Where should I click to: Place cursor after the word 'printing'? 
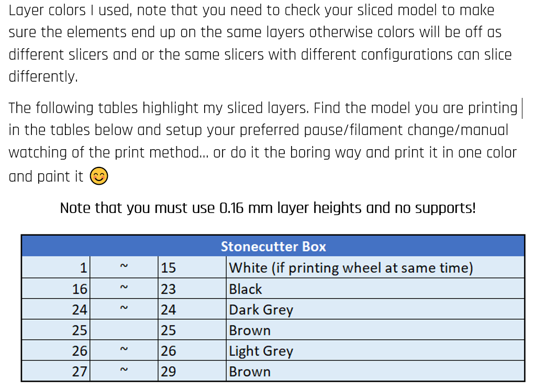point(519,108)
